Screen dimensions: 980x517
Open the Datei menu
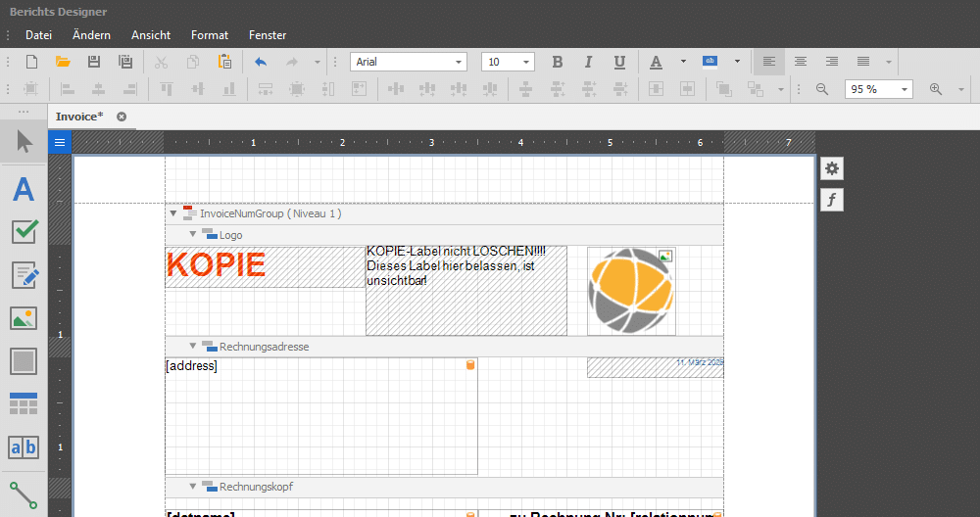tap(39, 35)
